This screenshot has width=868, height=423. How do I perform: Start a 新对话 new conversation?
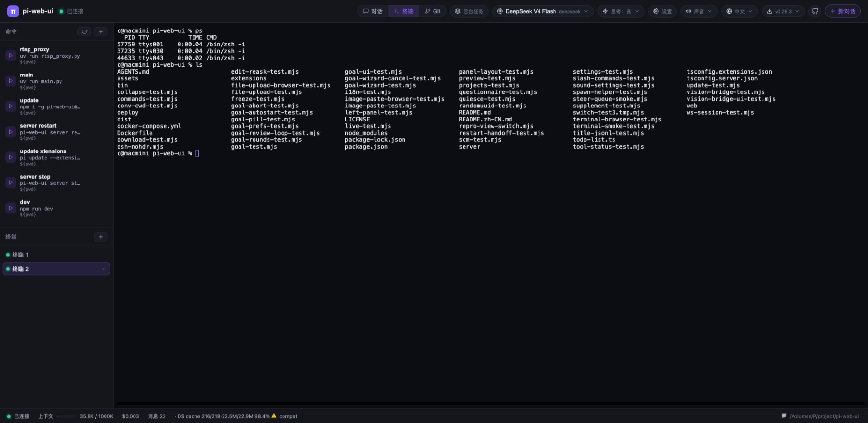coord(843,11)
